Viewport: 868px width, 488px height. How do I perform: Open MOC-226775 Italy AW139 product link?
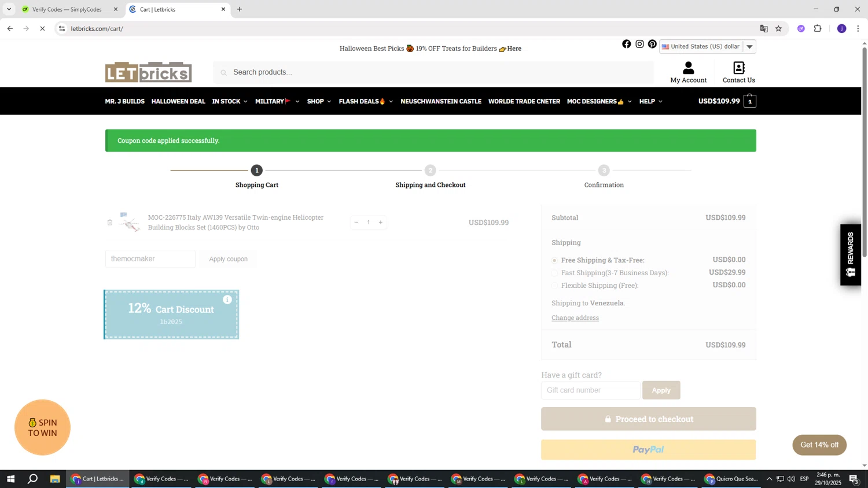[236, 223]
